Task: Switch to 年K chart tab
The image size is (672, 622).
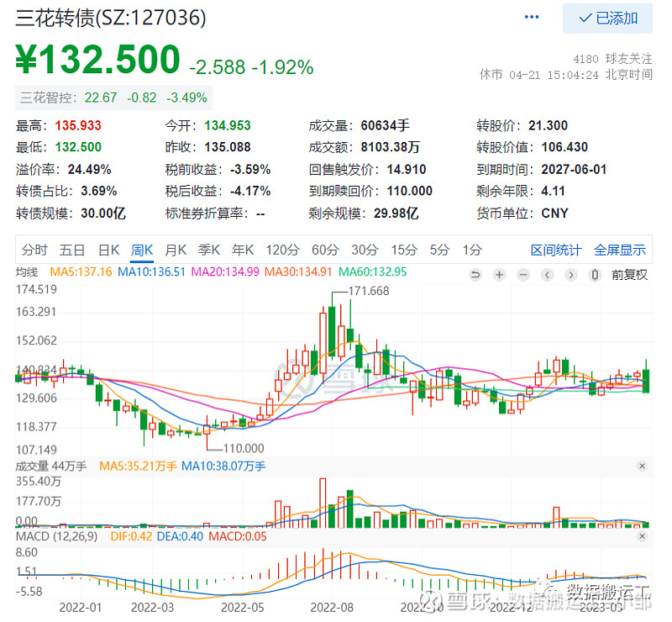Action: pos(243,250)
